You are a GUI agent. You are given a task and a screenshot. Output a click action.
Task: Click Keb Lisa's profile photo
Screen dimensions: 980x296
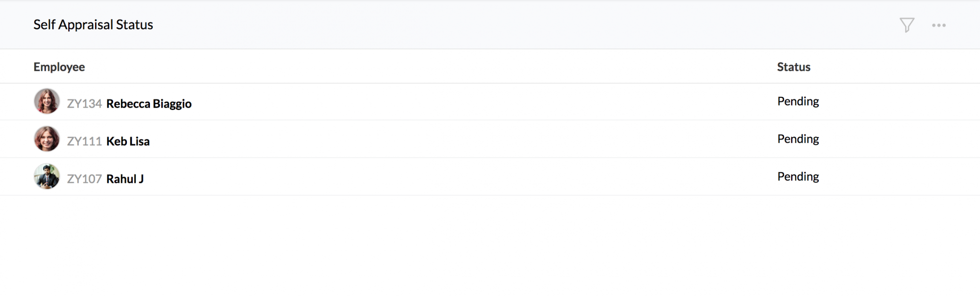pyautogui.click(x=47, y=139)
